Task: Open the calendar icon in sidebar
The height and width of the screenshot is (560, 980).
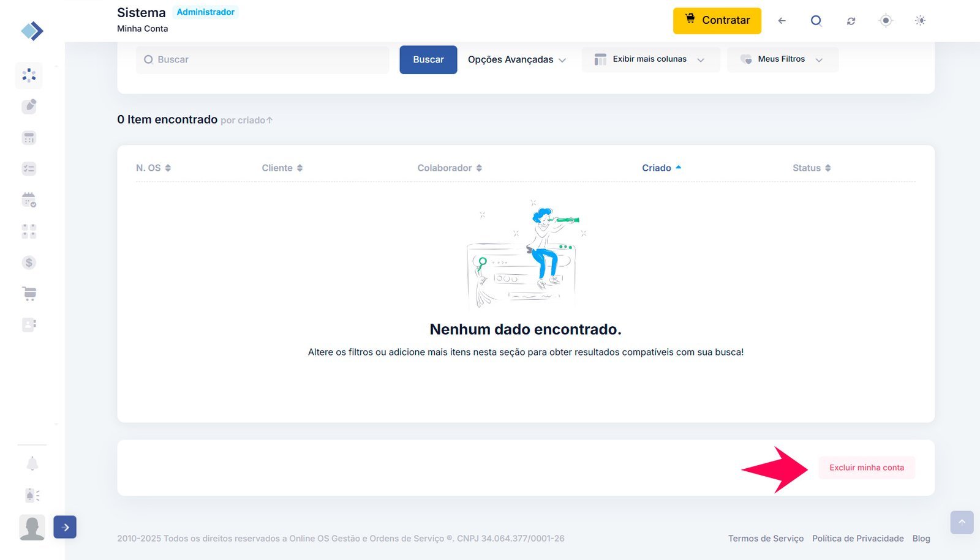Action: (29, 200)
